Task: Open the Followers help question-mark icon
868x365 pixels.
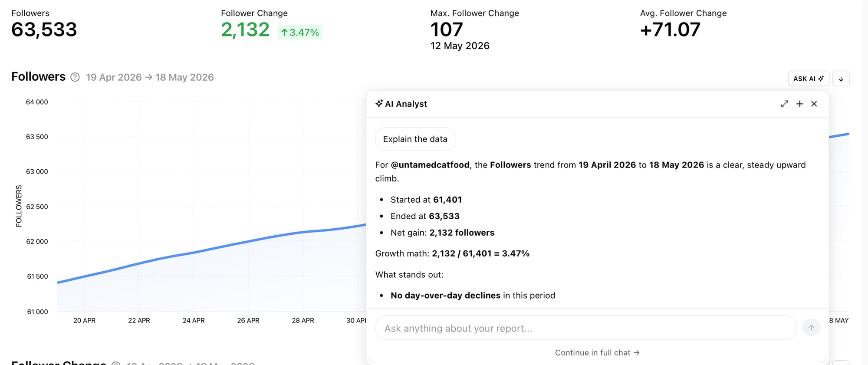Action: (x=75, y=77)
